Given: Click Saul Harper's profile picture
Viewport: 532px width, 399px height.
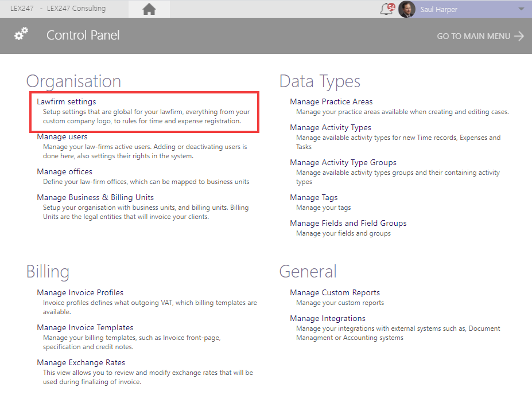Looking at the screenshot, I should (406, 9).
